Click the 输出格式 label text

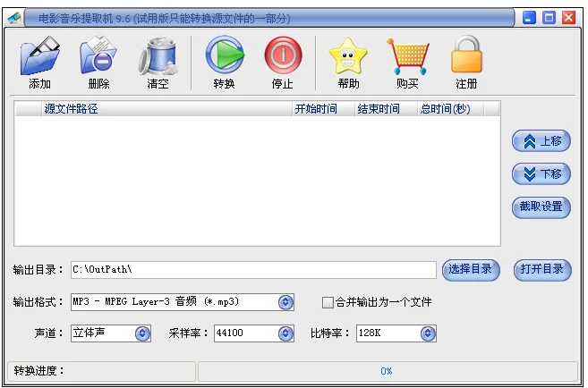[x=38, y=302]
